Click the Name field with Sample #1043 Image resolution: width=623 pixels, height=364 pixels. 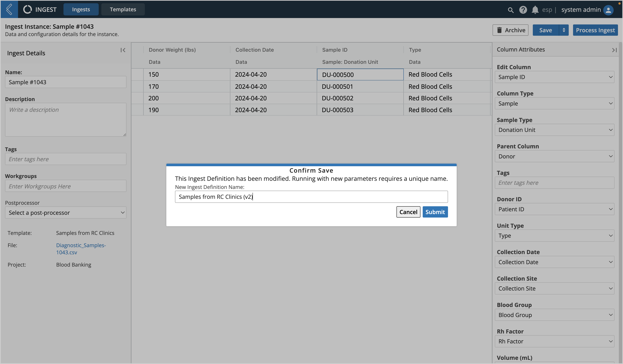[x=66, y=82]
